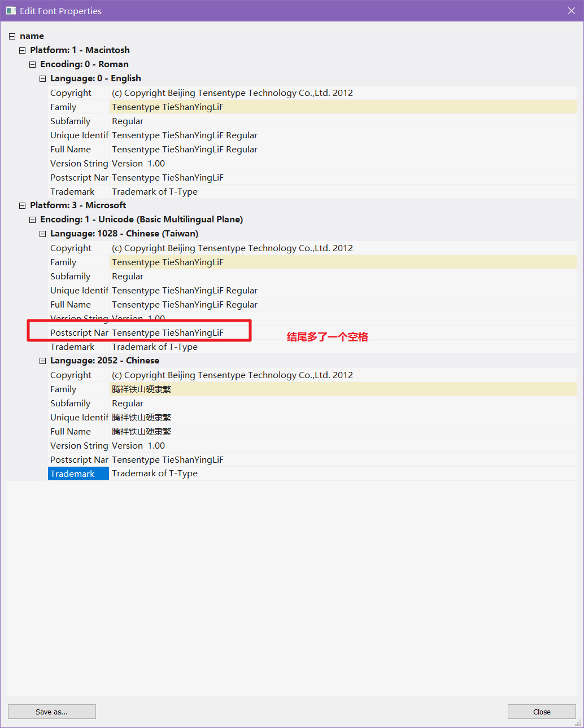Select Trademark value under English language
Image resolution: width=584 pixels, height=728 pixels.
pyautogui.click(x=343, y=191)
